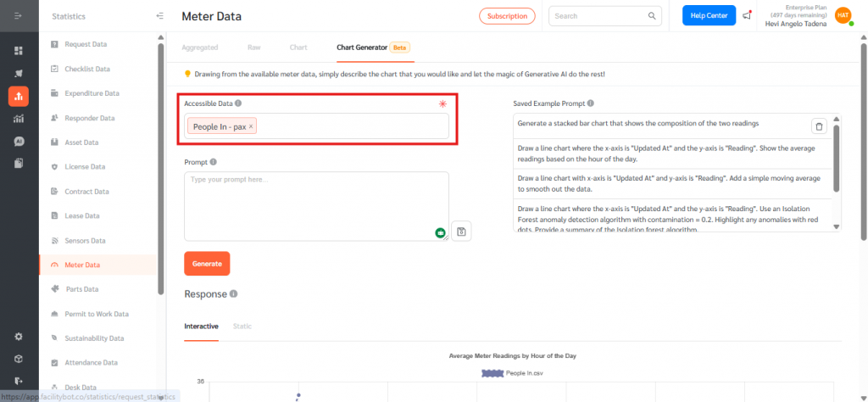Screen dimensions: 868x402
Task: Switch to the Static response tab
Action: click(242, 327)
